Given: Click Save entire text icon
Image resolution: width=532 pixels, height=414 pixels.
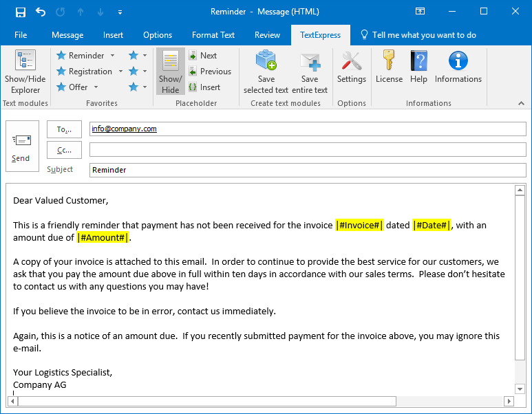Looking at the screenshot, I should 310,63.
